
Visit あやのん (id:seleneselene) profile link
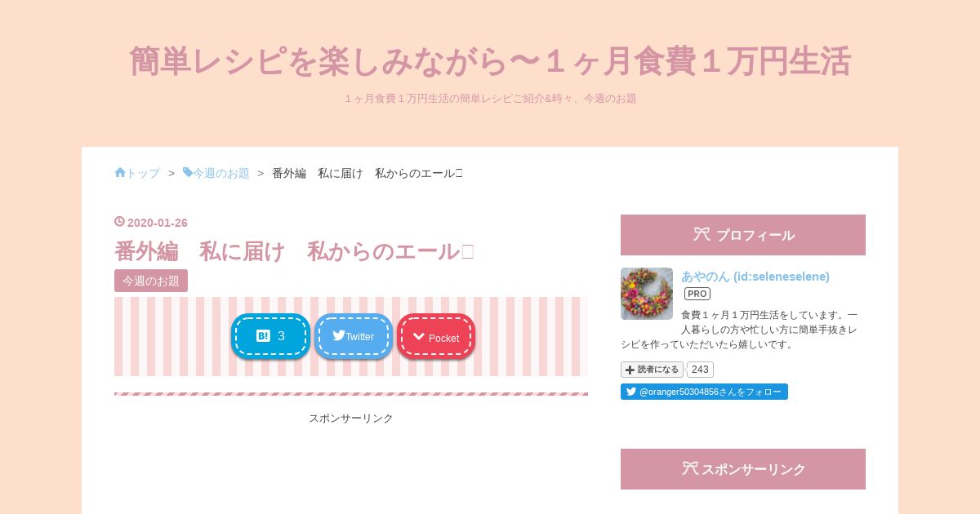tap(755, 277)
